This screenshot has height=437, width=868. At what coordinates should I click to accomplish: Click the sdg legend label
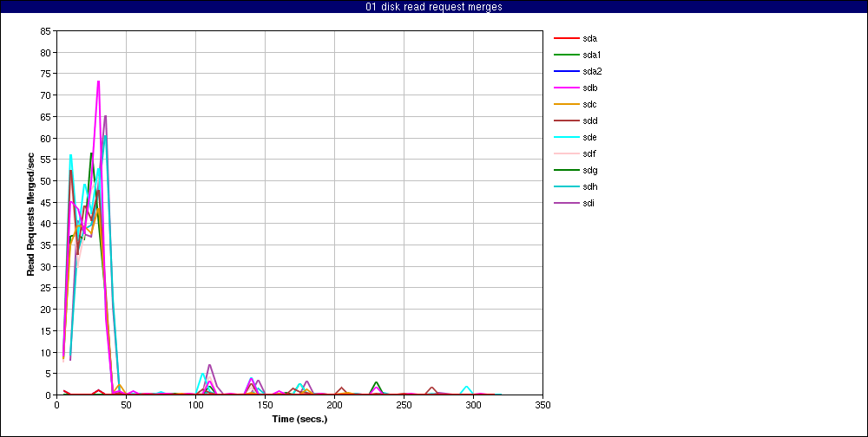click(590, 170)
